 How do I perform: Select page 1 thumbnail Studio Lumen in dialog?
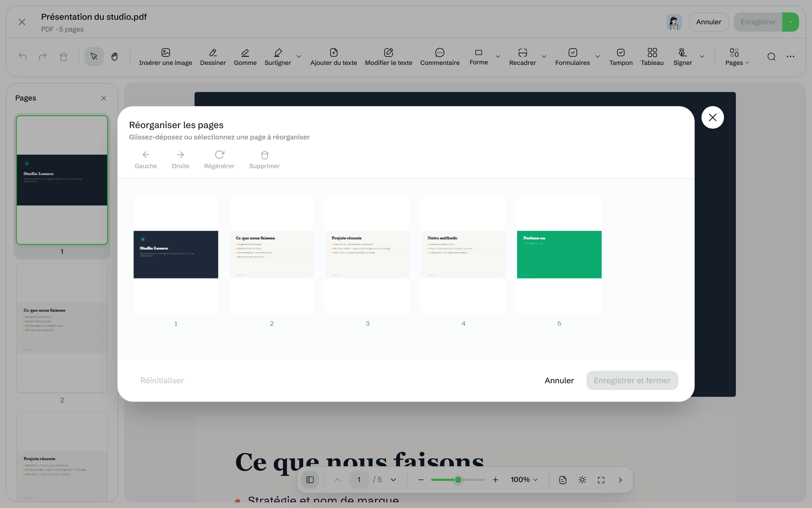pos(176,254)
